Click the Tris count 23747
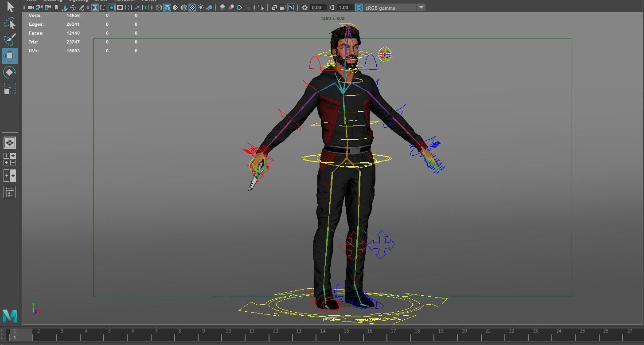The width and height of the screenshot is (644, 345). click(73, 42)
